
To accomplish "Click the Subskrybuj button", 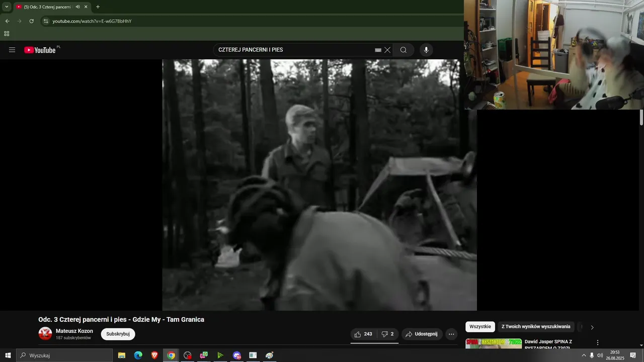I will [x=118, y=334].
